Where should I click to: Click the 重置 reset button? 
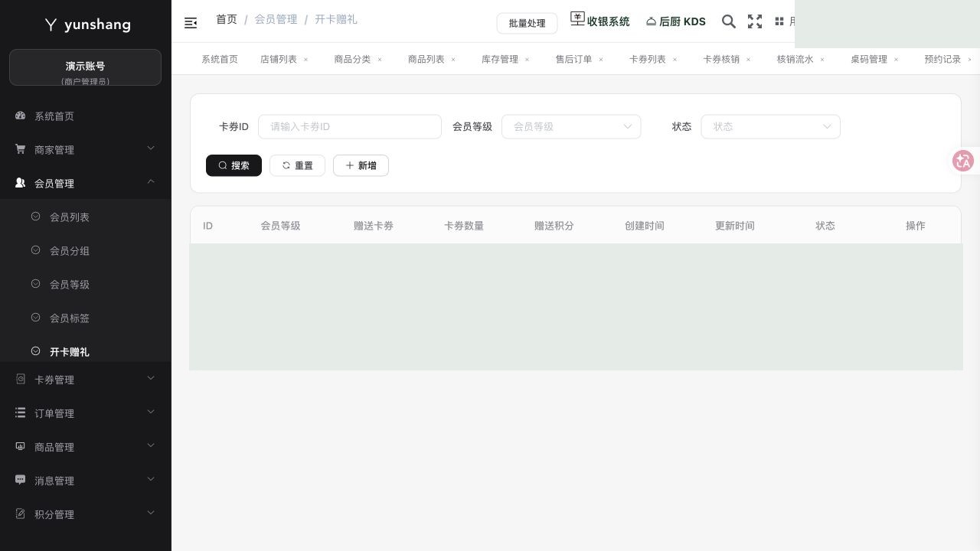click(297, 165)
